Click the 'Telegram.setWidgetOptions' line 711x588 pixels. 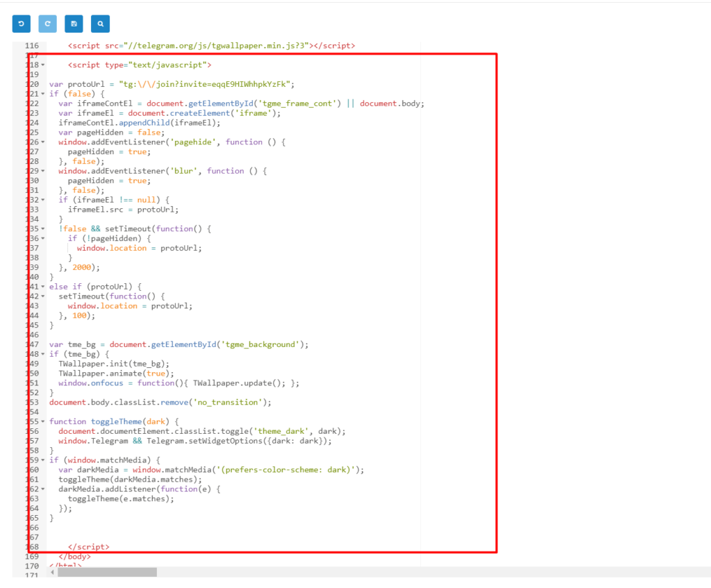click(195, 441)
